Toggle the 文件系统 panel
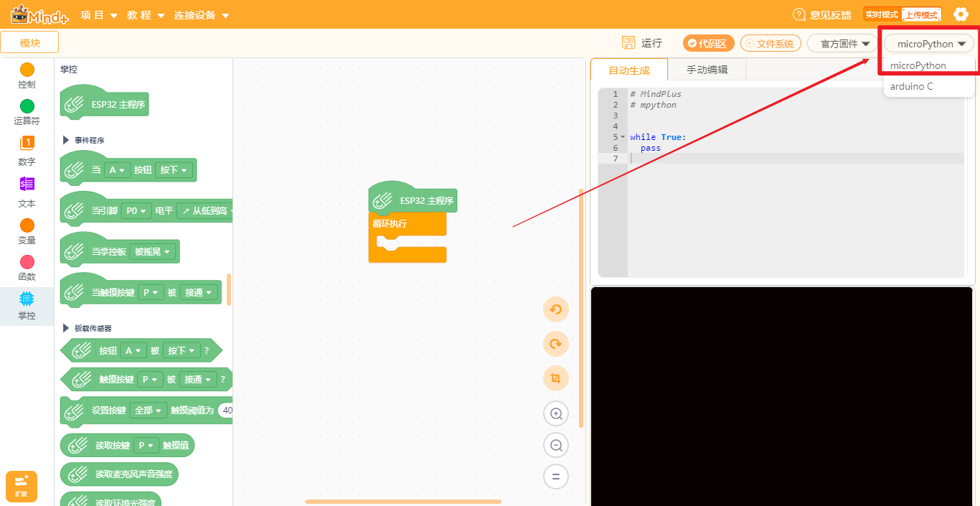 [771, 44]
